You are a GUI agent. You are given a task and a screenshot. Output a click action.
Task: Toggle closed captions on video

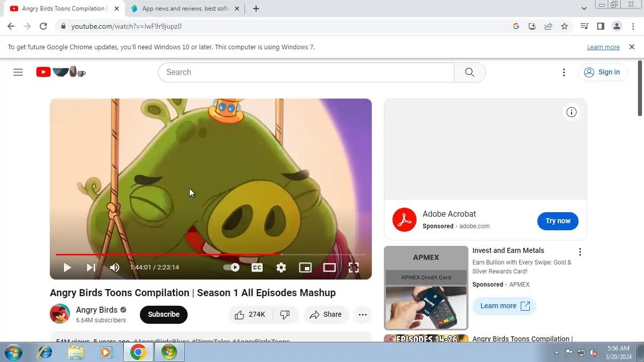tap(257, 267)
